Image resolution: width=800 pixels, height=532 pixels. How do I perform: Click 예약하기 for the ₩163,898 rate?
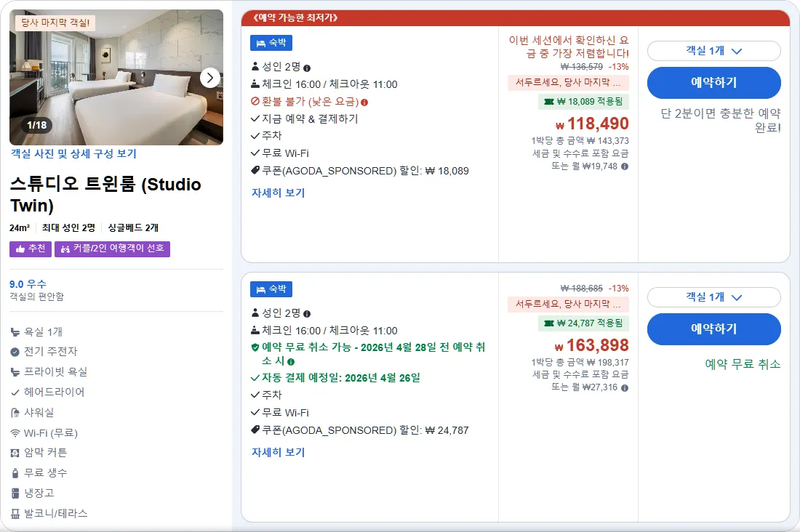pos(713,329)
